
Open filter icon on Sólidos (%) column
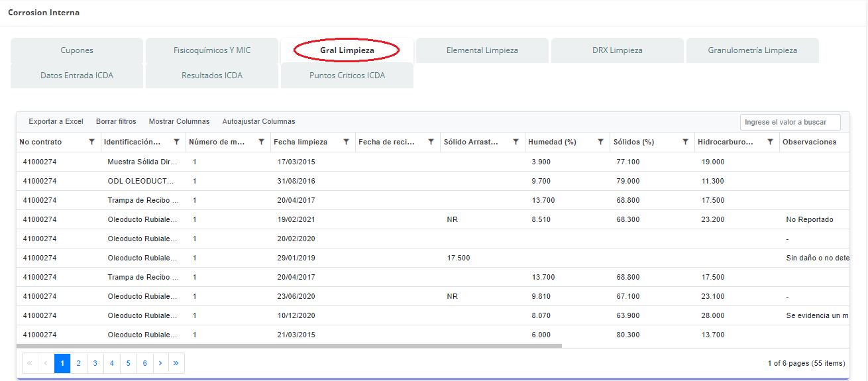685,142
